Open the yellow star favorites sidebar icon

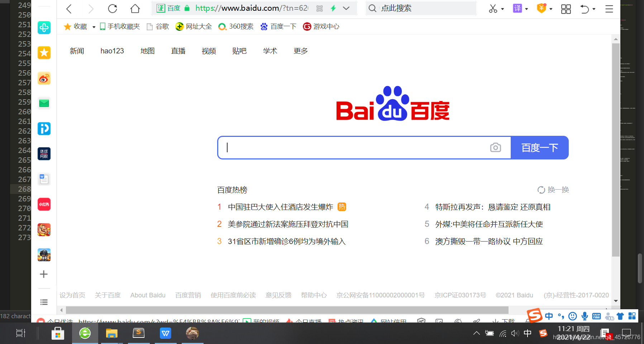[x=44, y=53]
